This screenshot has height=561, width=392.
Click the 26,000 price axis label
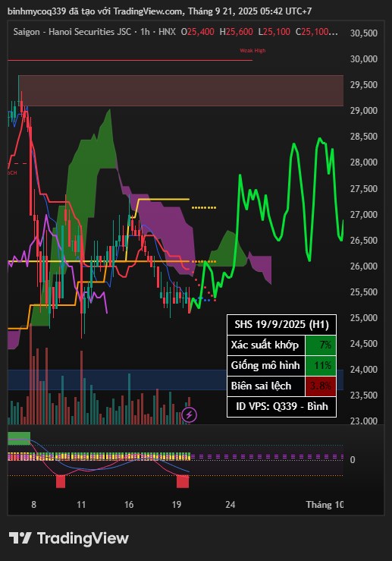click(363, 266)
